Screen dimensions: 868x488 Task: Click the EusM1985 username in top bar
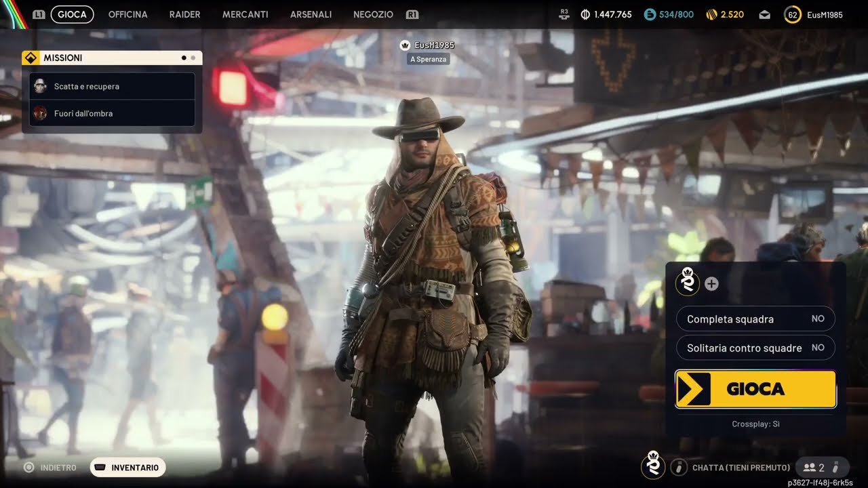[x=825, y=14]
